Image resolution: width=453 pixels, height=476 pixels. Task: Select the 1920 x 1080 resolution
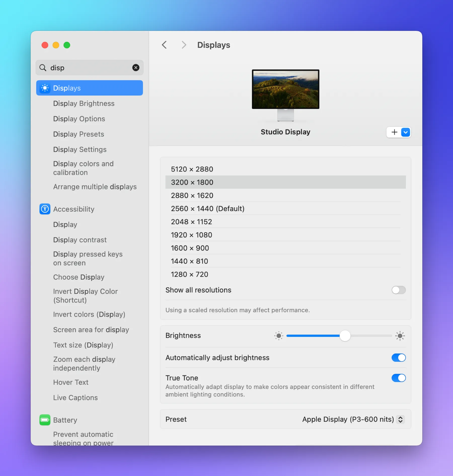pos(192,235)
